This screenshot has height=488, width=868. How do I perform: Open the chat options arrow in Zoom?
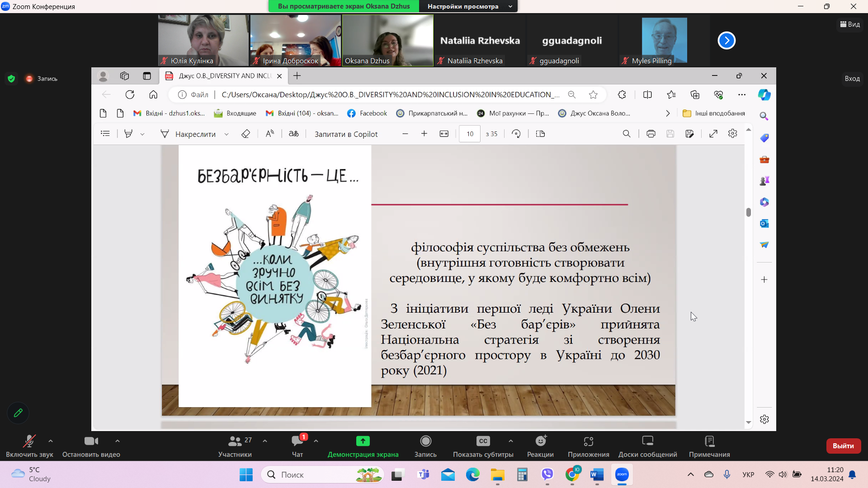[x=316, y=441]
